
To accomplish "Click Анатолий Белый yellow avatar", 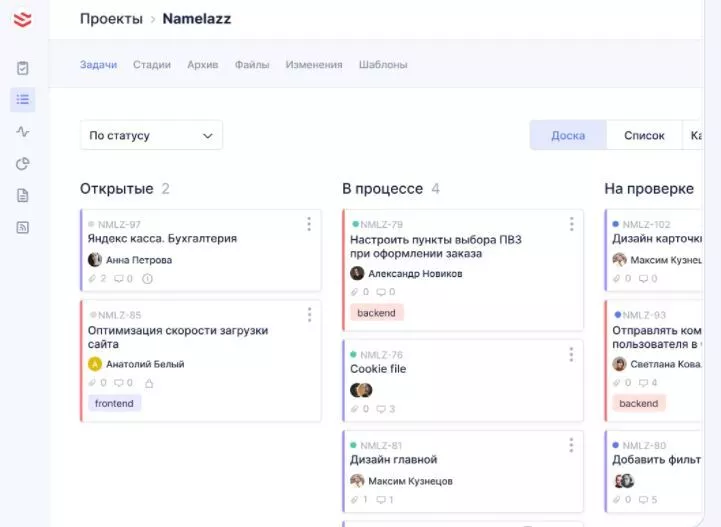I will pos(95,364).
